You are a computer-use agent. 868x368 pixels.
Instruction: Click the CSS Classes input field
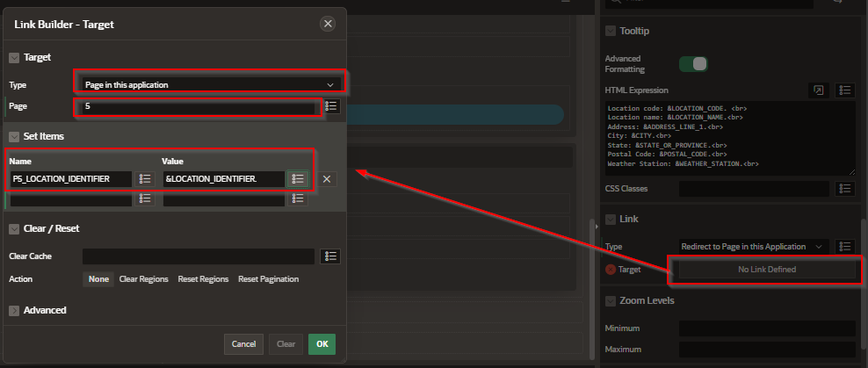755,189
